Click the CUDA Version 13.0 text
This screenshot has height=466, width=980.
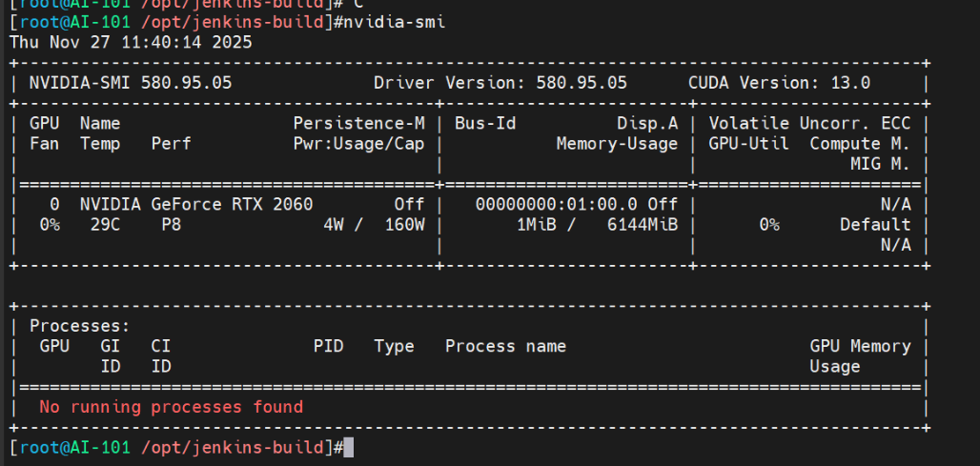(779, 83)
